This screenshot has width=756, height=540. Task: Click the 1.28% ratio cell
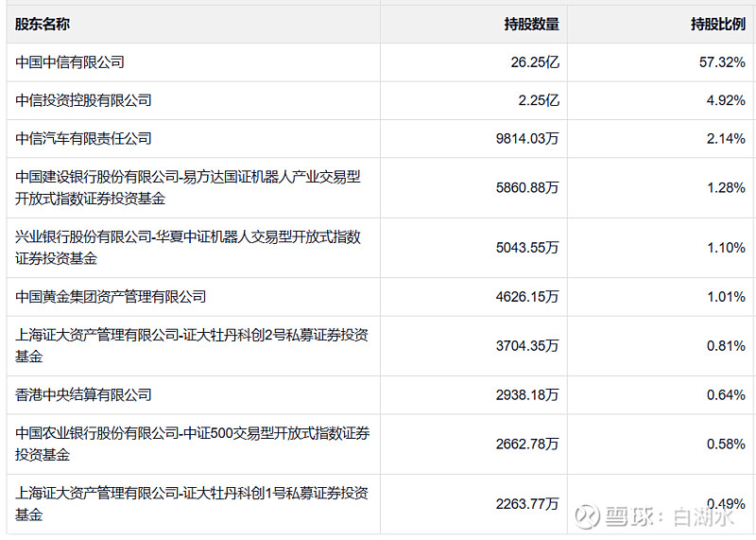pos(726,187)
